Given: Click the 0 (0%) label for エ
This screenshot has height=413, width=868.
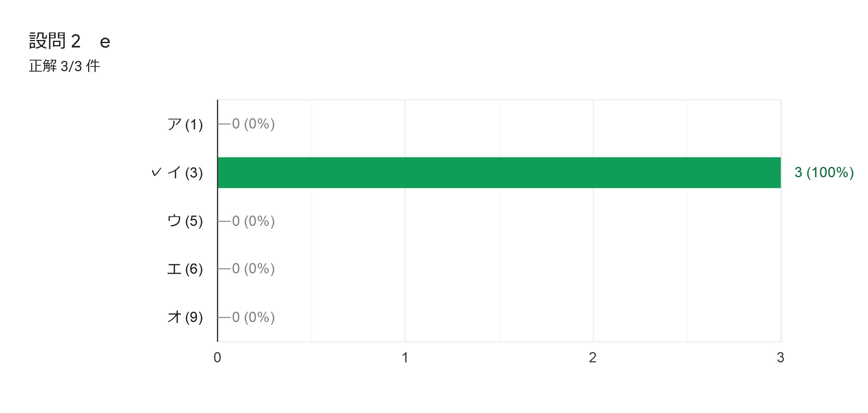Looking at the screenshot, I should tap(253, 269).
